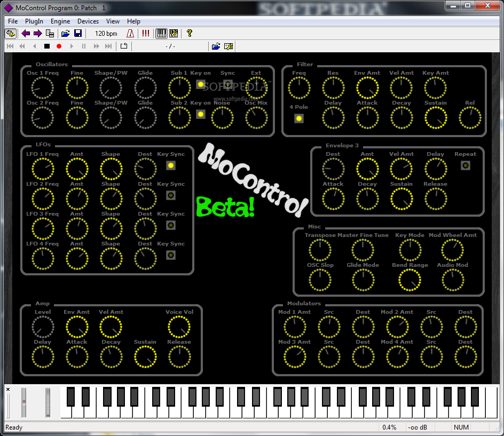This screenshot has width=504, height=436.
Task: Toggle the plugin editor window icon
Action: tap(11, 34)
